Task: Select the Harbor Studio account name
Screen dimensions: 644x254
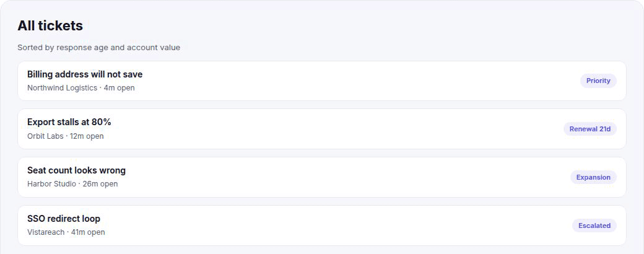Action: (51, 184)
